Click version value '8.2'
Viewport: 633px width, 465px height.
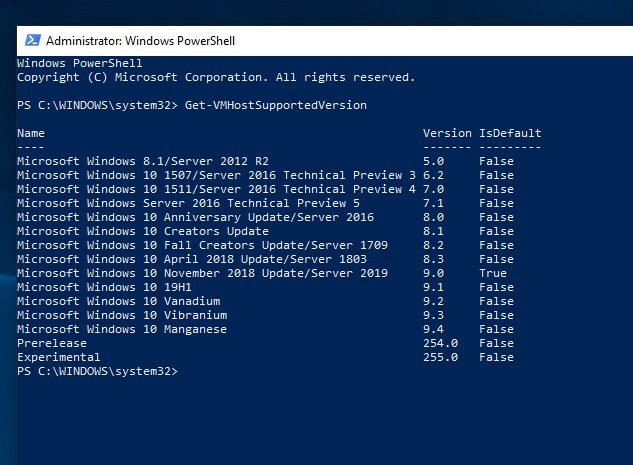pos(433,245)
